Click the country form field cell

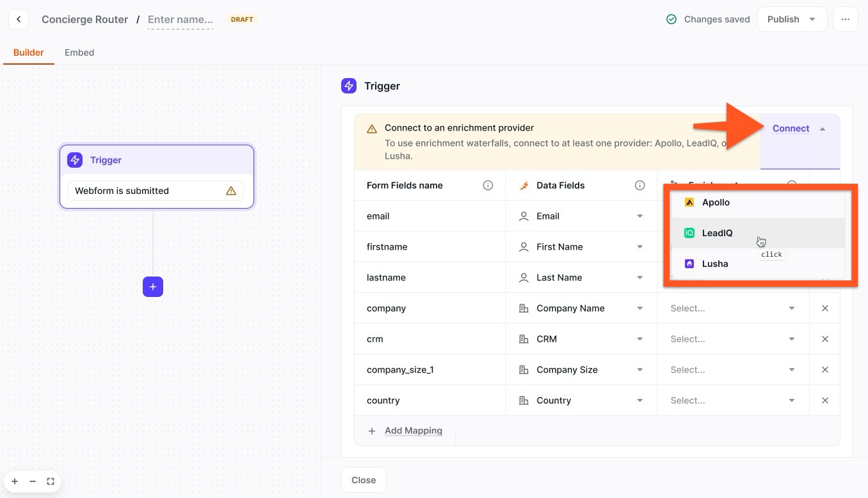pyautogui.click(x=430, y=401)
